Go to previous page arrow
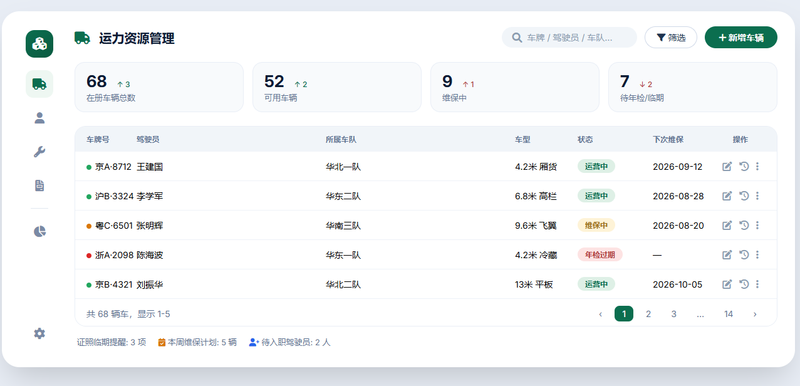Image resolution: width=800 pixels, height=386 pixels. pyautogui.click(x=601, y=314)
